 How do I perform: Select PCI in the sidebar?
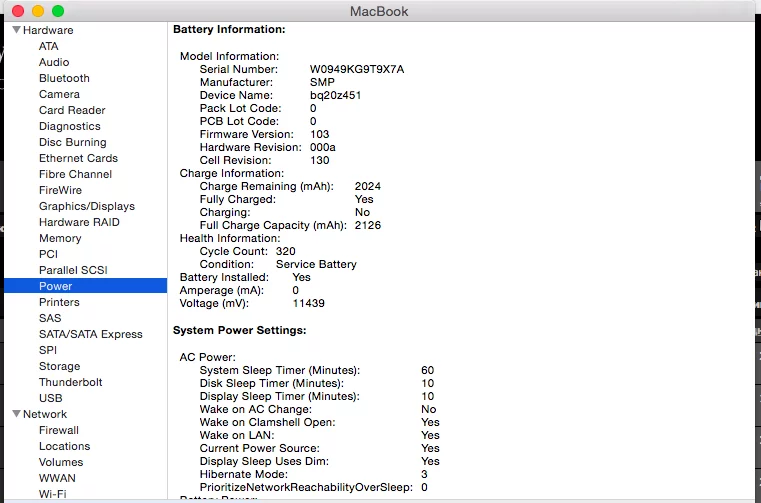click(x=48, y=254)
